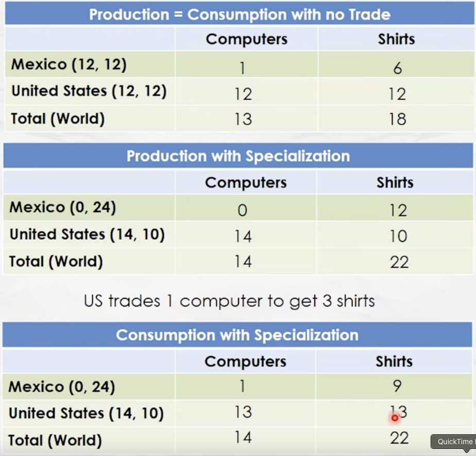Click Mexico's shirts value 9 in consumption table

[x=397, y=386]
